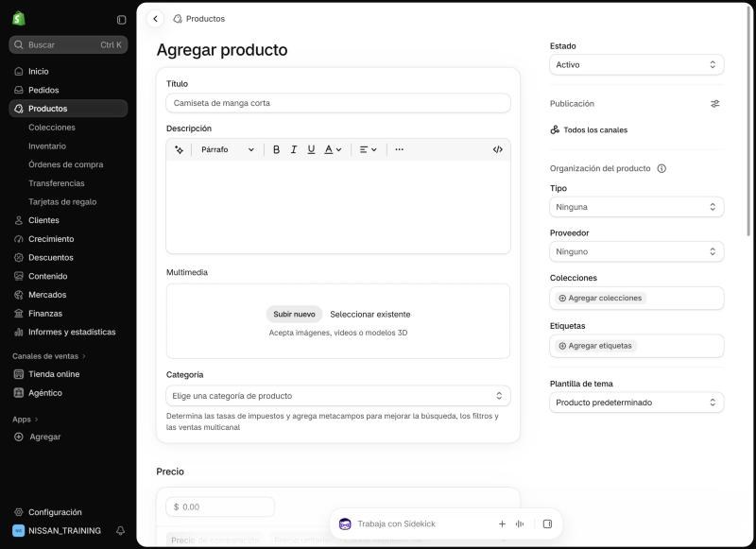Manage publication channels settings icon
The height and width of the screenshot is (549, 756).
click(715, 104)
